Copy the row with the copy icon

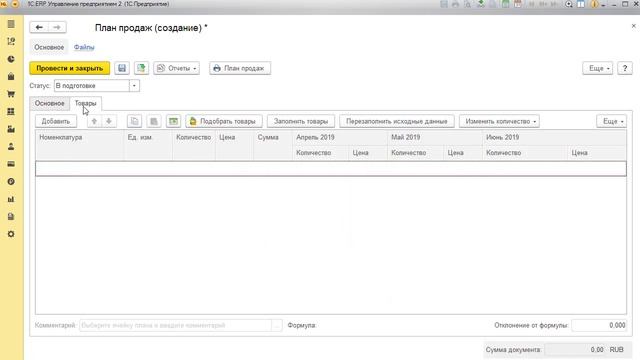click(x=134, y=121)
